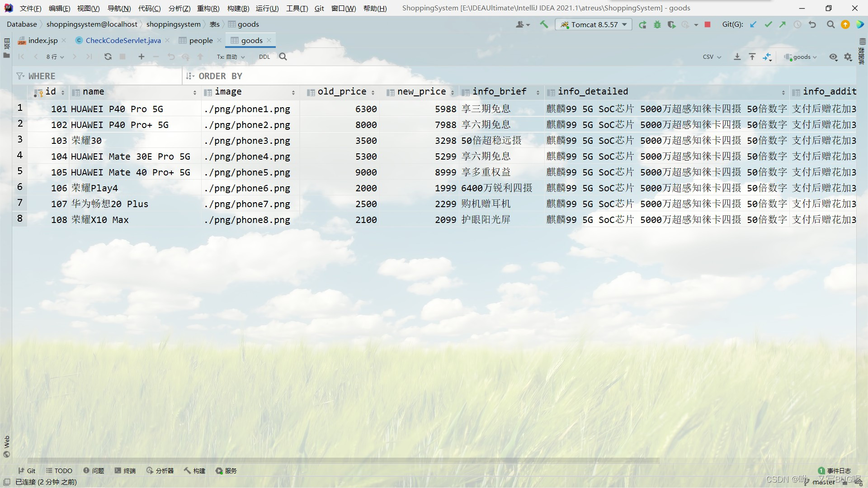Add a new row with the plus icon
The width and height of the screenshot is (868, 488).
point(142,57)
